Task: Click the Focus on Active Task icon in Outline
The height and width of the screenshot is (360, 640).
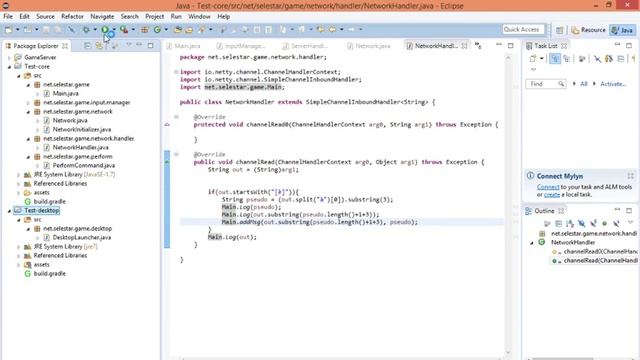Action: pyautogui.click(x=547, y=223)
